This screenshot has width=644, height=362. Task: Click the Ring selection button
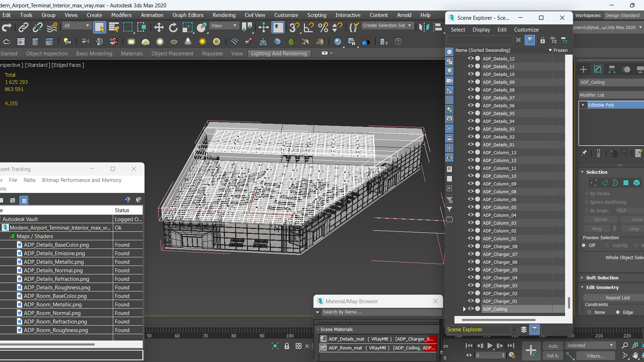(597, 229)
